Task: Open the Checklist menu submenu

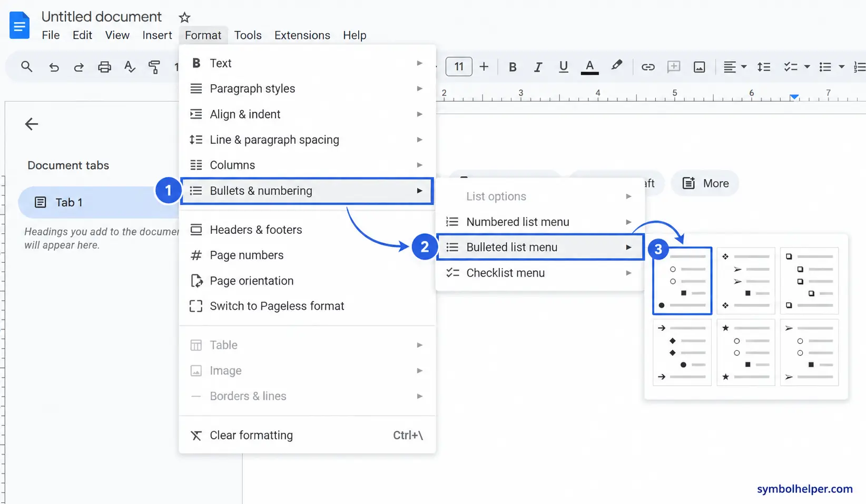Action: (x=540, y=273)
